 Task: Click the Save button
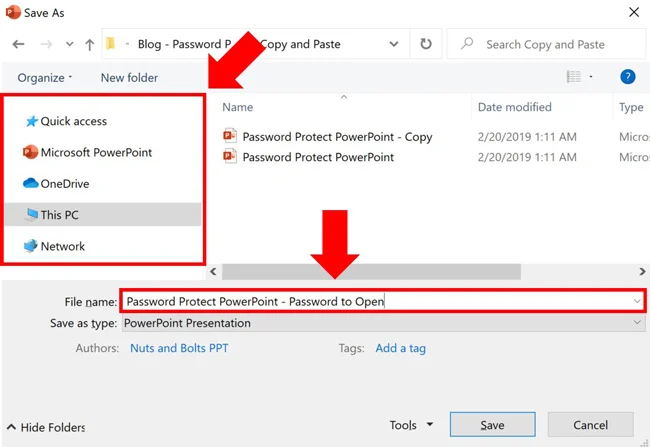492,425
